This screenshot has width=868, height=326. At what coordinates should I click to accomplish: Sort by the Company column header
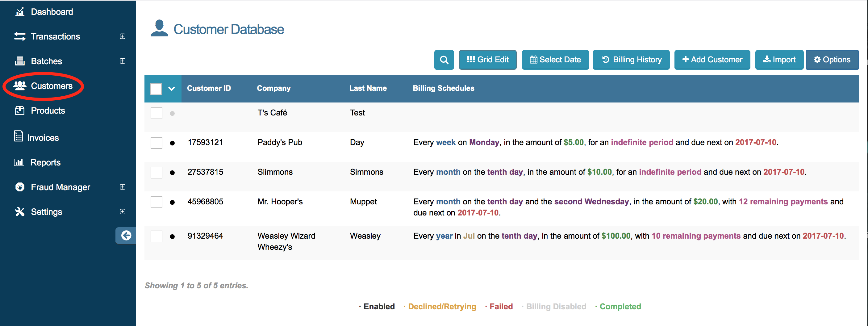273,88
